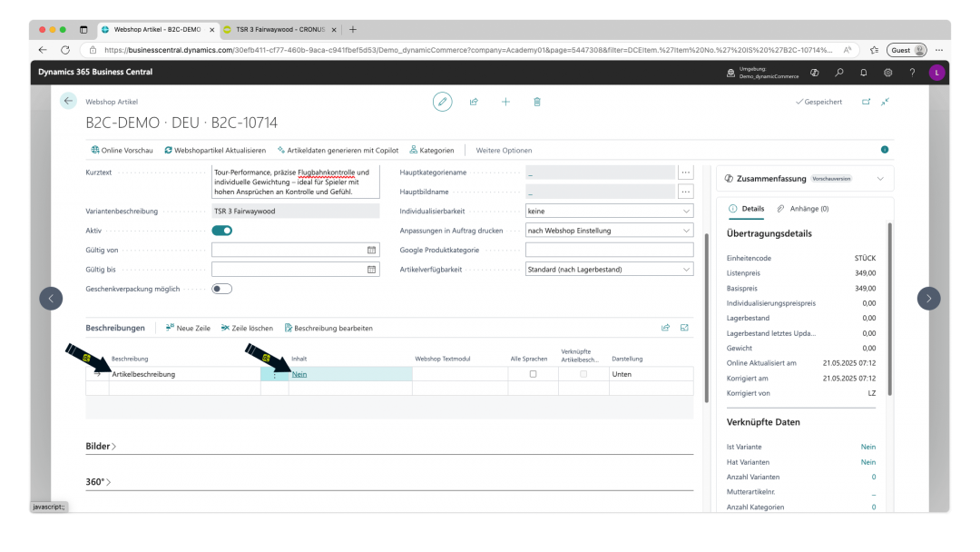Click Online Vorschau action
Viewport: 980px width, 552px height.
(122, 151)
